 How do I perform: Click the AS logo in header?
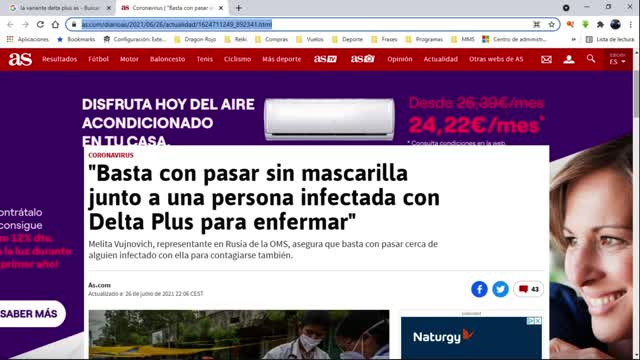coord(20,59)
